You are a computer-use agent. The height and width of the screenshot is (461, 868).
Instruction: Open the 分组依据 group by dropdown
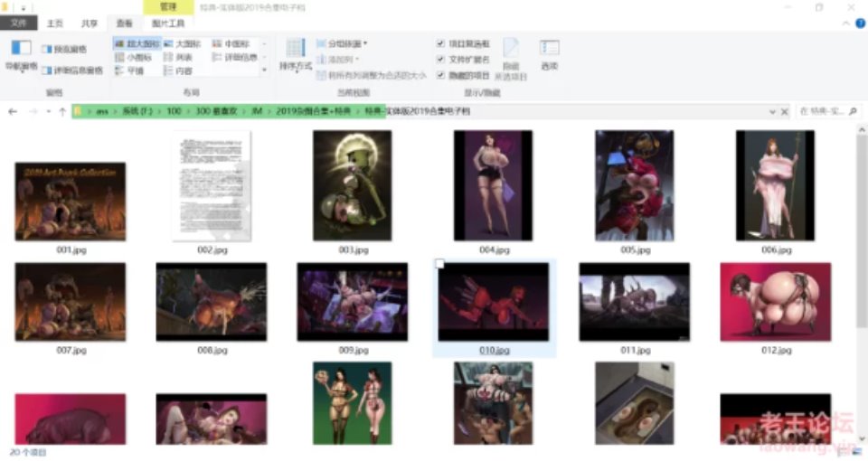(342, 43)
